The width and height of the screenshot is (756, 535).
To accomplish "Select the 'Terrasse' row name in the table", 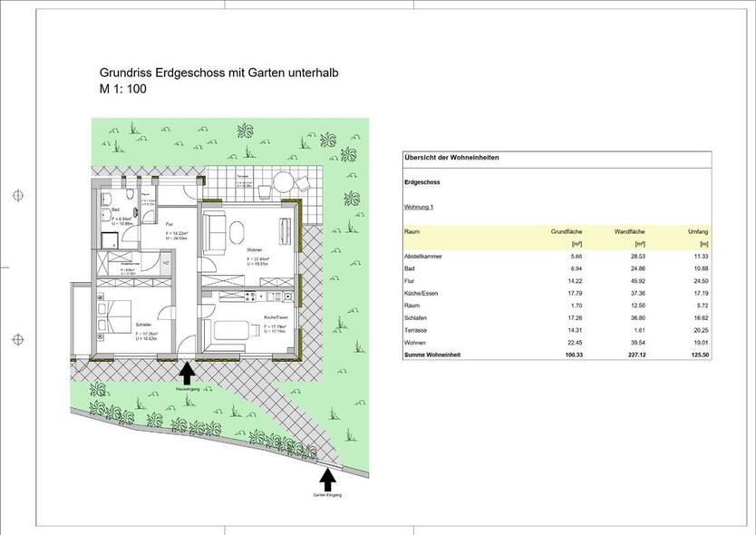I will [x=415, y=330].
